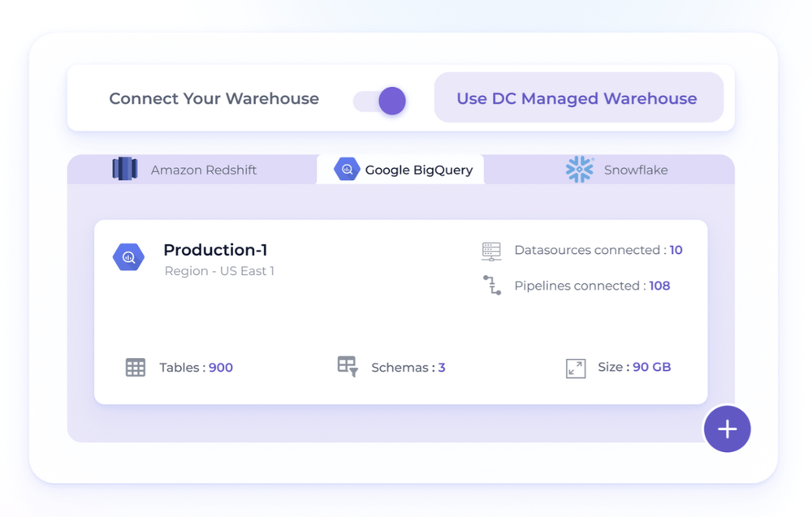Click the Size expand-arrows icon
Screen dimensions: 812x517
coord(576,368)
